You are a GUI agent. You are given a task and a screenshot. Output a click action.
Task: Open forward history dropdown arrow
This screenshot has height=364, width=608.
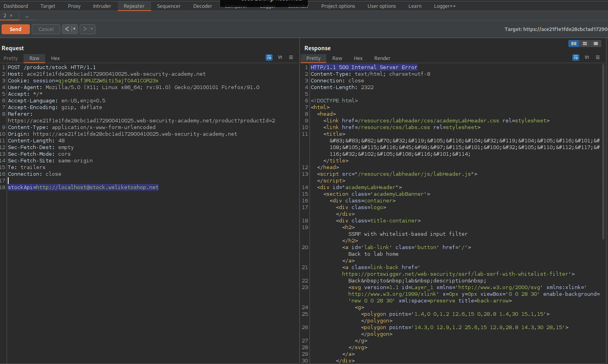point(92,29)
